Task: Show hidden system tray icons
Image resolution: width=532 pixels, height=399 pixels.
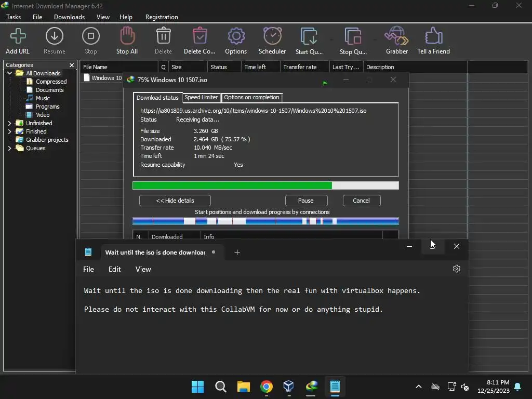Action: [x=419, y=387]
